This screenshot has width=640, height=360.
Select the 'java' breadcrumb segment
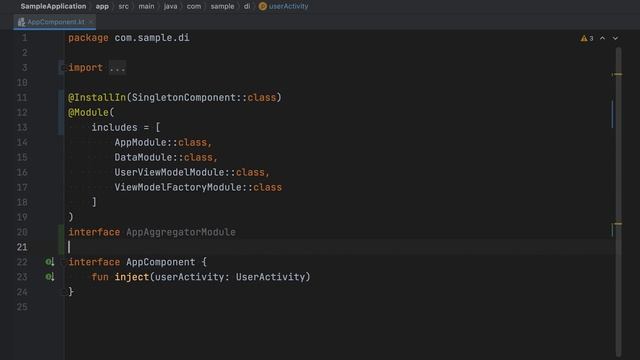click(171, 6)
